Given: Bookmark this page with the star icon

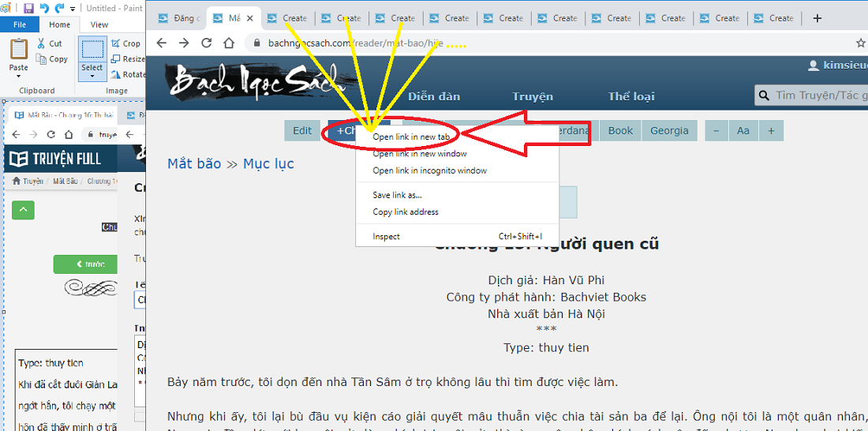Looking at the screenshot, I should coord(860,43).
